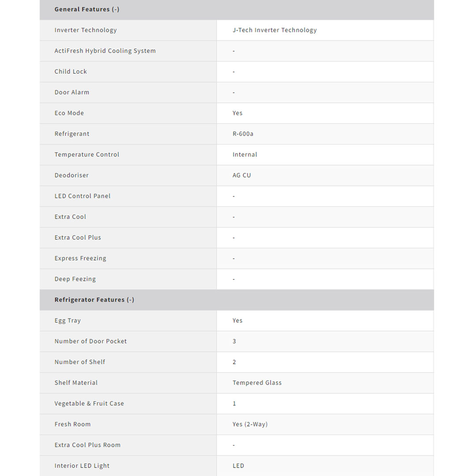This screenshot has height=476, width=476.
Task: Select the Number of Door Pocket label
Action: point(90,341)
